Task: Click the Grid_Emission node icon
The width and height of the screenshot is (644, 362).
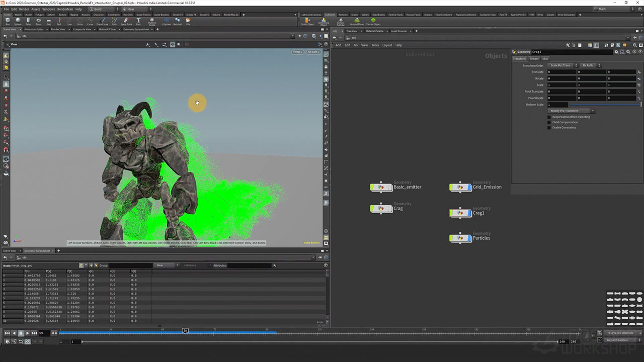Action: click(460, 187)
